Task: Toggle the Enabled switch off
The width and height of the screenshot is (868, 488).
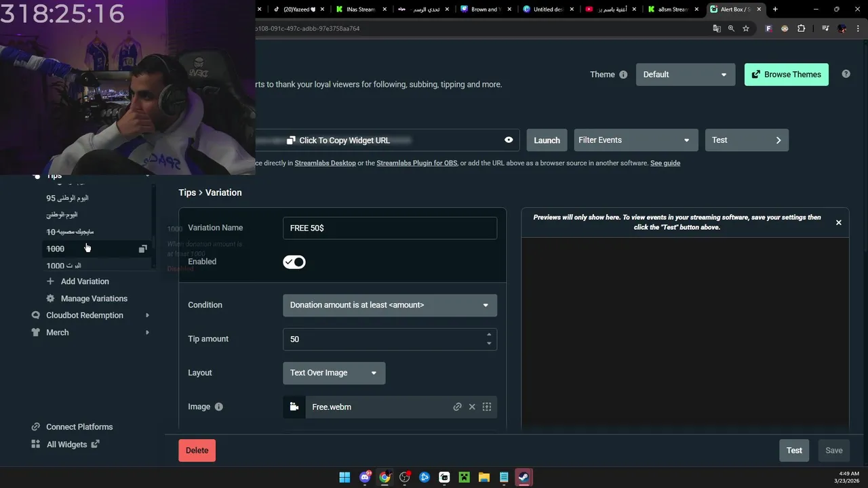Action: [294, 262]
